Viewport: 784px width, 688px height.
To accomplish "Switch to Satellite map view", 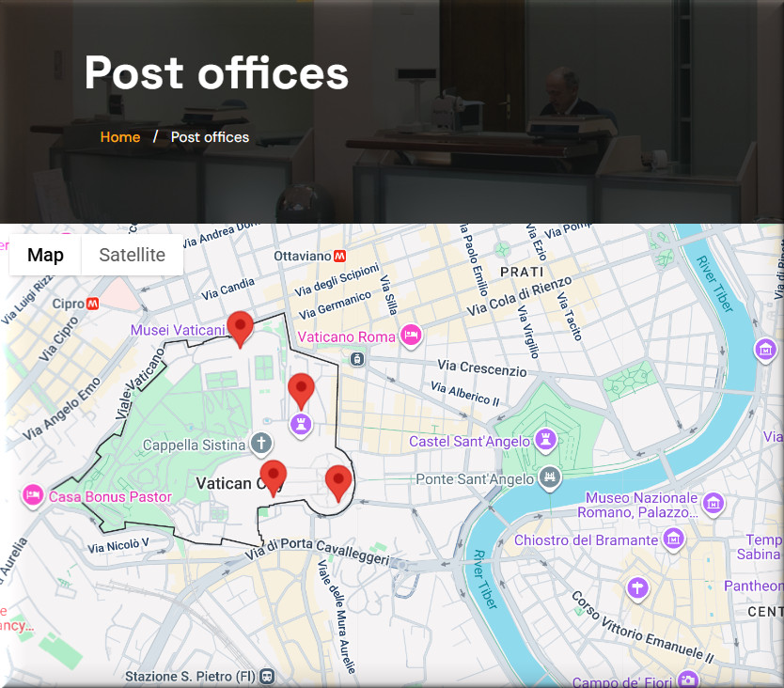I will click(x=132, y=255).
